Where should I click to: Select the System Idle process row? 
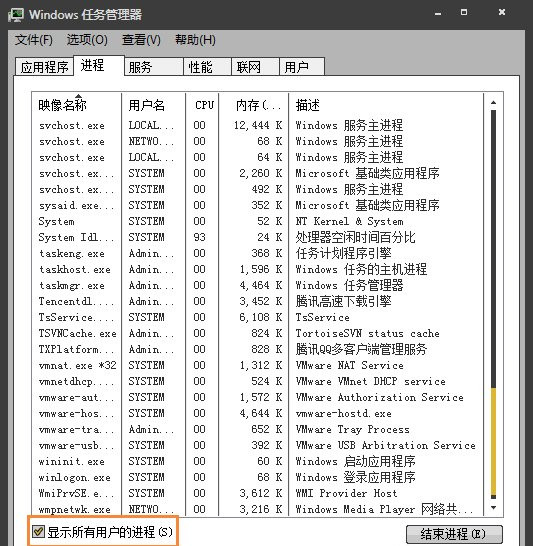[x=258, y=237]
